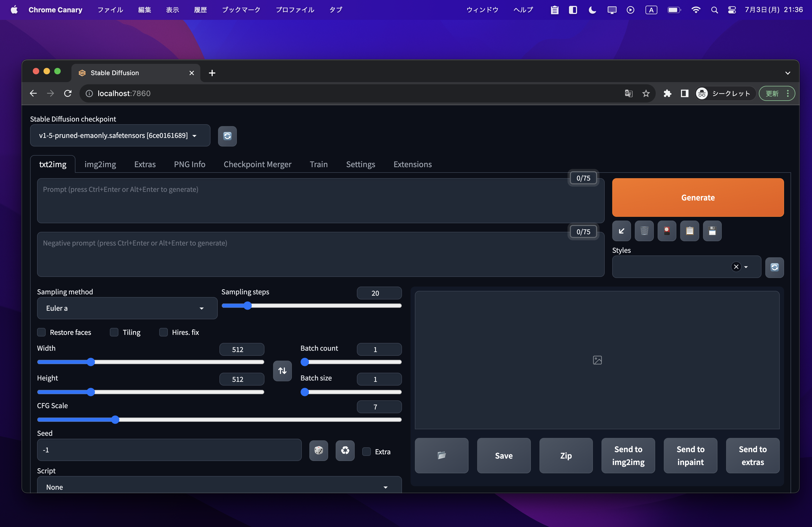
Task: Click the refresh checkpoint list icon
Action: point(227,136)
